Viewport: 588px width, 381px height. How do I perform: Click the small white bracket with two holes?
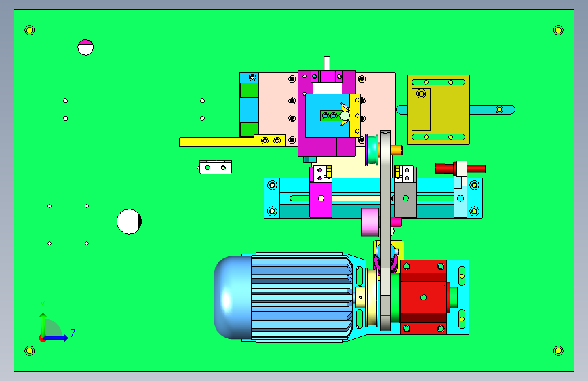point(216,167)
